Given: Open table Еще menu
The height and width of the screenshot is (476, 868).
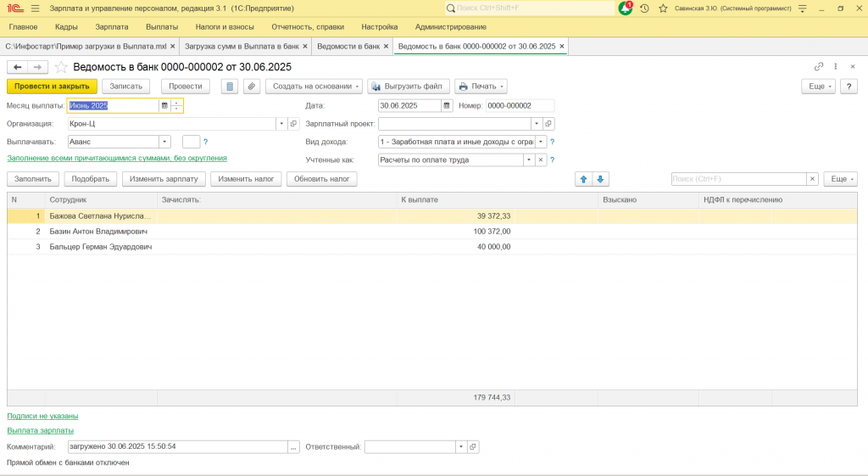Looking at the screenshot, I should click(x=840, y=179).
